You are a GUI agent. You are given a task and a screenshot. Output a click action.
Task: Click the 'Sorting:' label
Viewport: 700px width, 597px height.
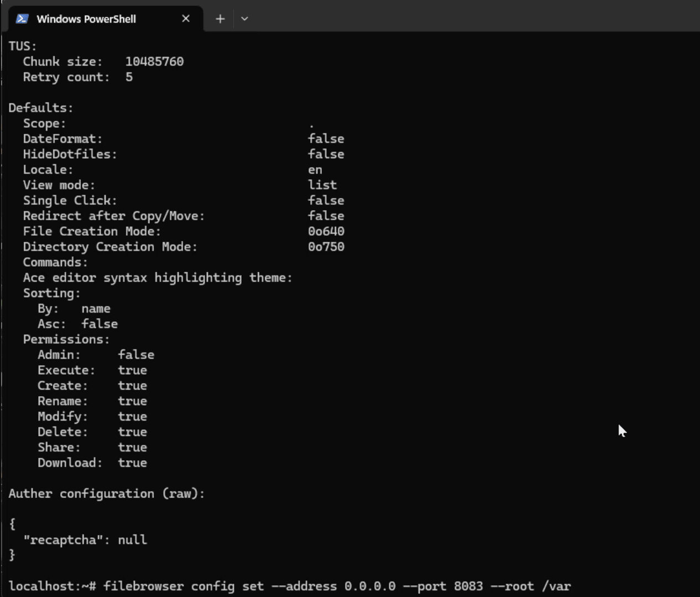point(51,293)
